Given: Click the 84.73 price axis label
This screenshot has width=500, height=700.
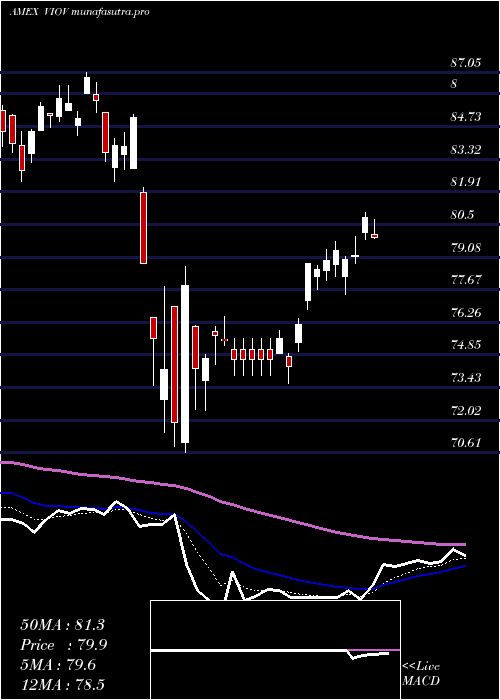Looking at the screenshot, I should [x=466, y=117].
